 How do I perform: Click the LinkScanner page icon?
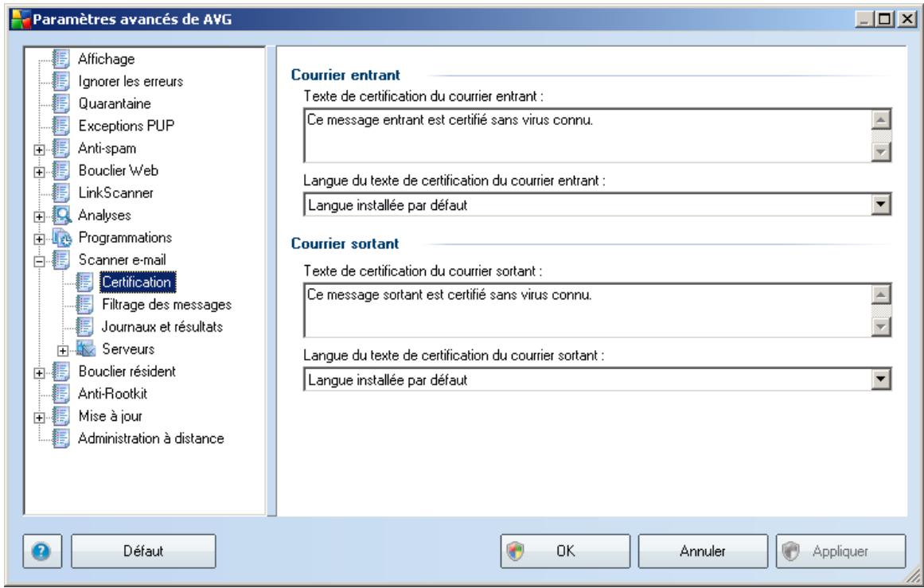coord(60,193)
